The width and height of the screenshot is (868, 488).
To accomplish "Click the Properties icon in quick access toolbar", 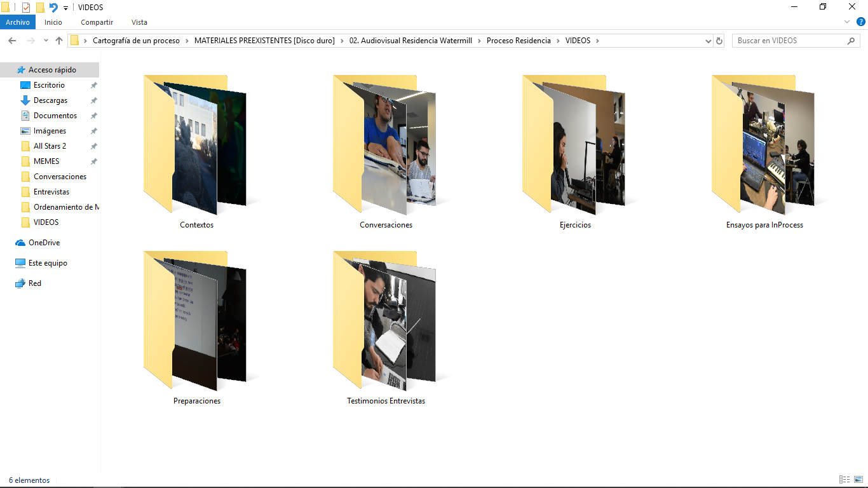I will click(x=26, y=8).
